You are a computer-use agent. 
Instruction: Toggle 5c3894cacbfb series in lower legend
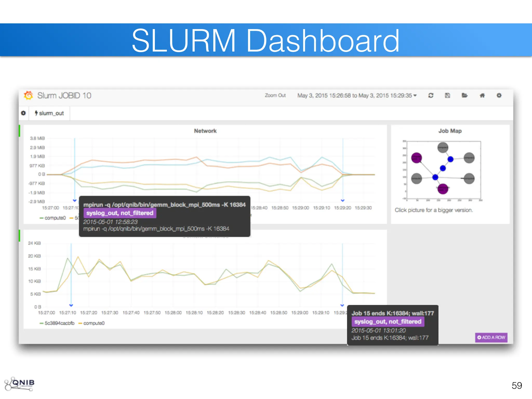[x=59, y=323]
